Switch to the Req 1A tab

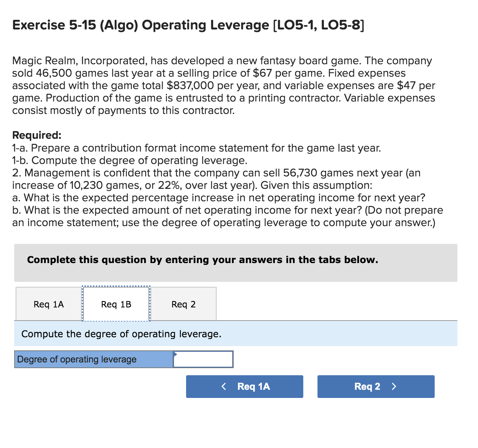[48, 304]
